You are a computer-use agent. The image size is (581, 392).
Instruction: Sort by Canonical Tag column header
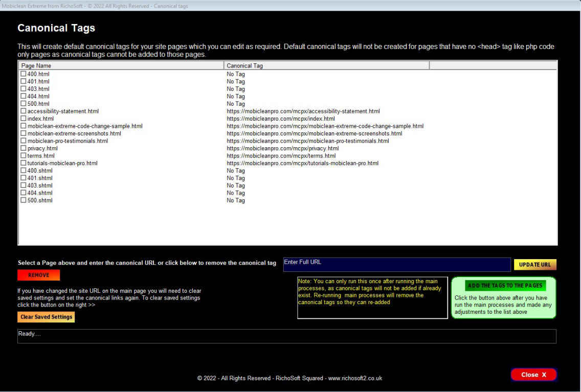pos(326,65)
